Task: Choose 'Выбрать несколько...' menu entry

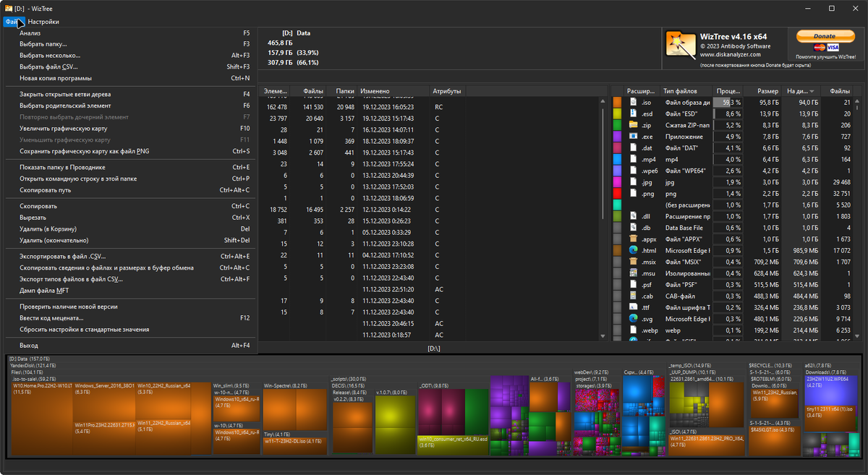Action: coord(131,55)
